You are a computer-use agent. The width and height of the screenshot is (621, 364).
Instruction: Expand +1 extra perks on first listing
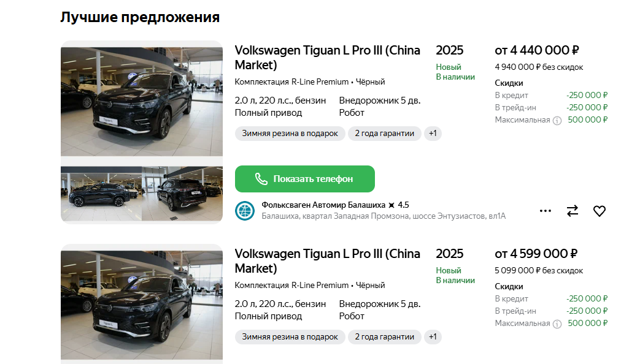(433, 134)
